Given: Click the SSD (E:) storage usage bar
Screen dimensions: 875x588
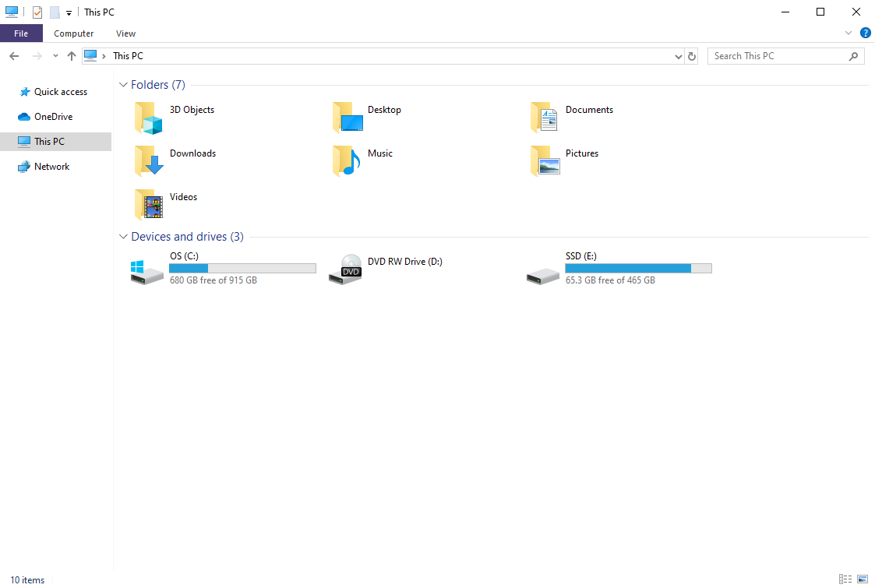Looking at the screenshot, I should [x=638, y=268].
